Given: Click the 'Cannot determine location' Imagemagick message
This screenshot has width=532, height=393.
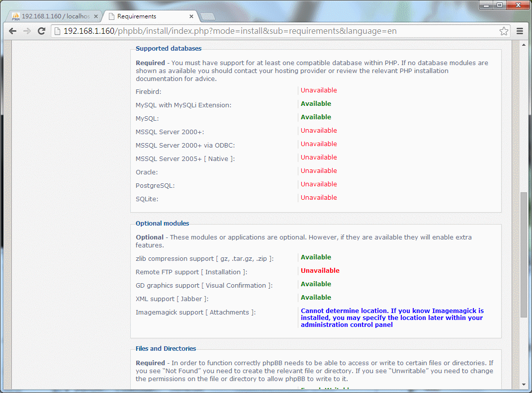Looking at the screenshot, I should click(x=392, y=317).
